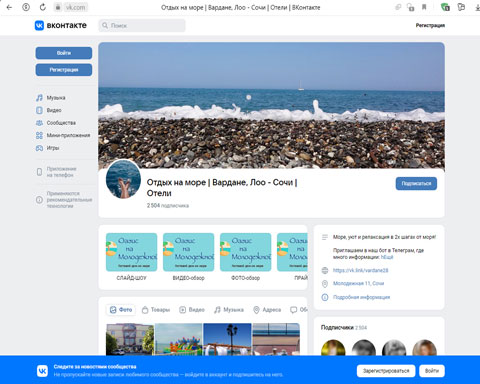
Task: Open the second subscriber avatar
Action: click(364, 348)
